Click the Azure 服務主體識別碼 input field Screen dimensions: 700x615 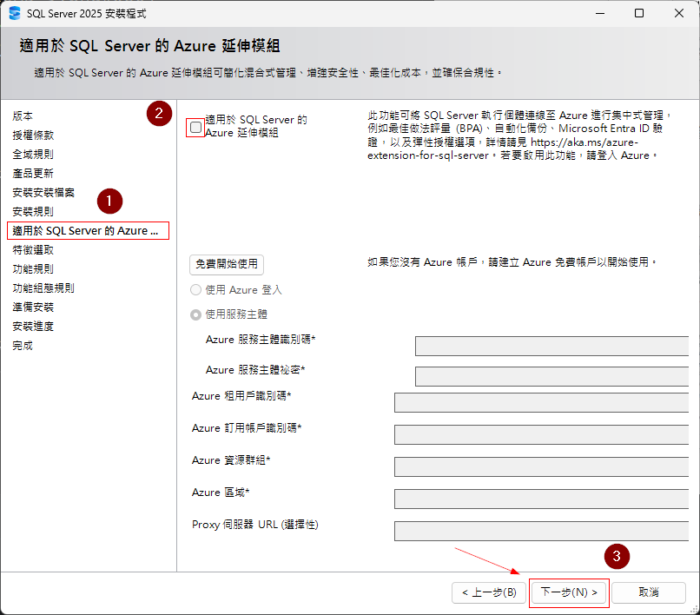point(551,346)
